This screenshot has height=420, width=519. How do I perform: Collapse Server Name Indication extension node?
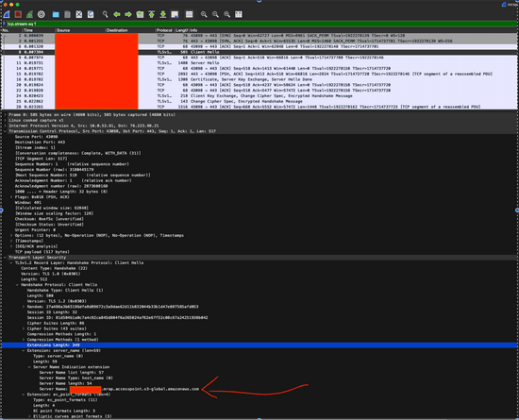[29, 367]
